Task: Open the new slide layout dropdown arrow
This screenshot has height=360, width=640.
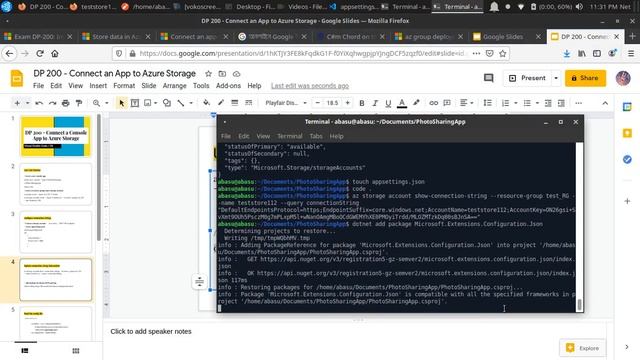Action: [x=27, y=103]
